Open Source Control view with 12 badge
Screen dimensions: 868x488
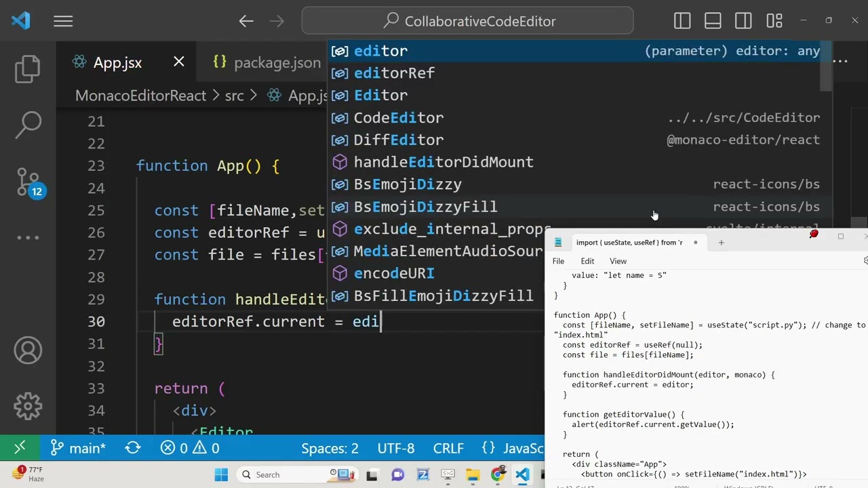pos(29,182)
